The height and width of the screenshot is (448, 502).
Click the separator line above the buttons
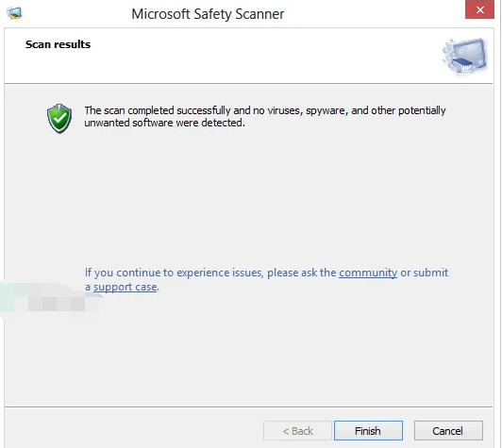248,407
